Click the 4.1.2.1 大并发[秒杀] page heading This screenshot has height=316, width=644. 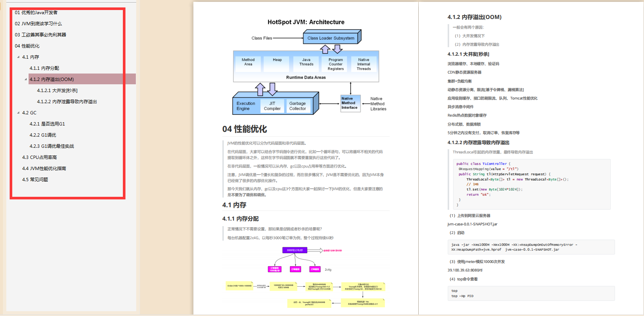(468, 54)
